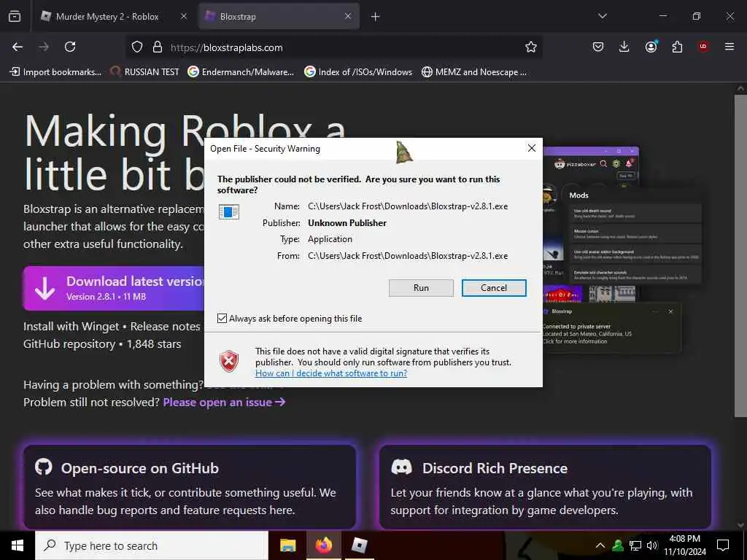
Task: Click network icon in system tray
Action: point(635,545)
